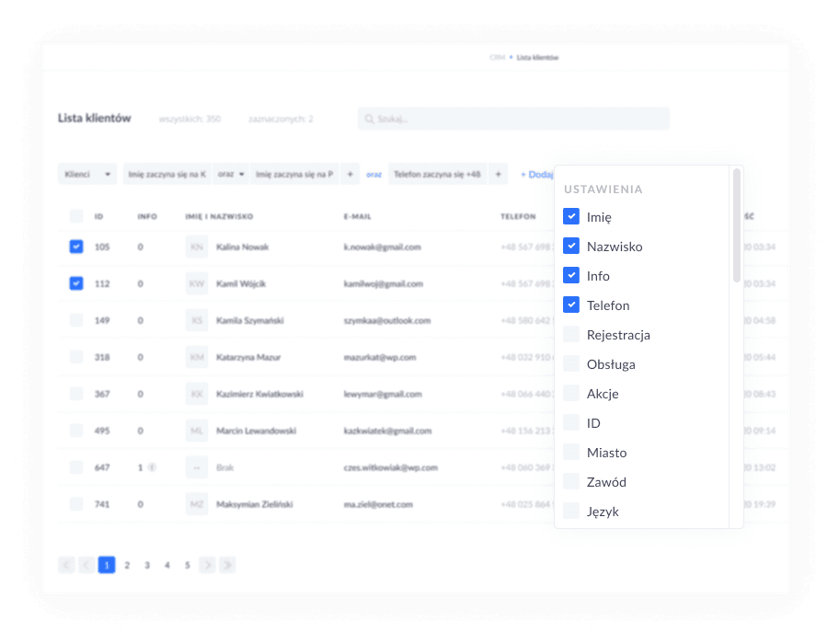Jump to last page arrow
839x644 pixels.
pos(227,565)
